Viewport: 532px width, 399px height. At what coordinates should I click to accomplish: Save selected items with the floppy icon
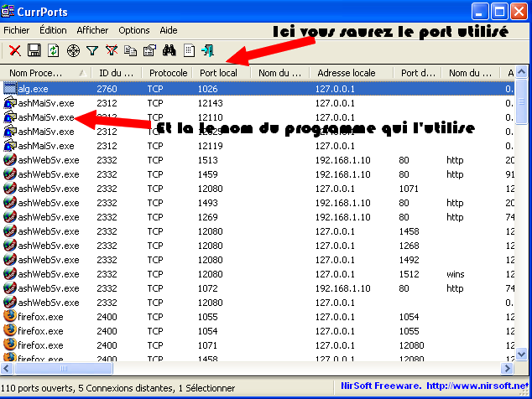34,50
